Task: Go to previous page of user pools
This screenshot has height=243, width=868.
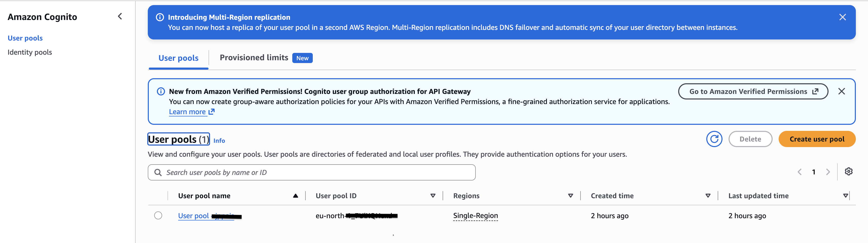Action: pyautogui.click(x=800, y=172)
